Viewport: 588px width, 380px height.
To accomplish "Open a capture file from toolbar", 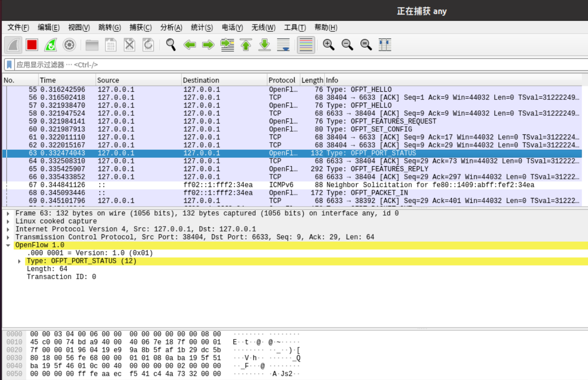I will tap(92, 44).
